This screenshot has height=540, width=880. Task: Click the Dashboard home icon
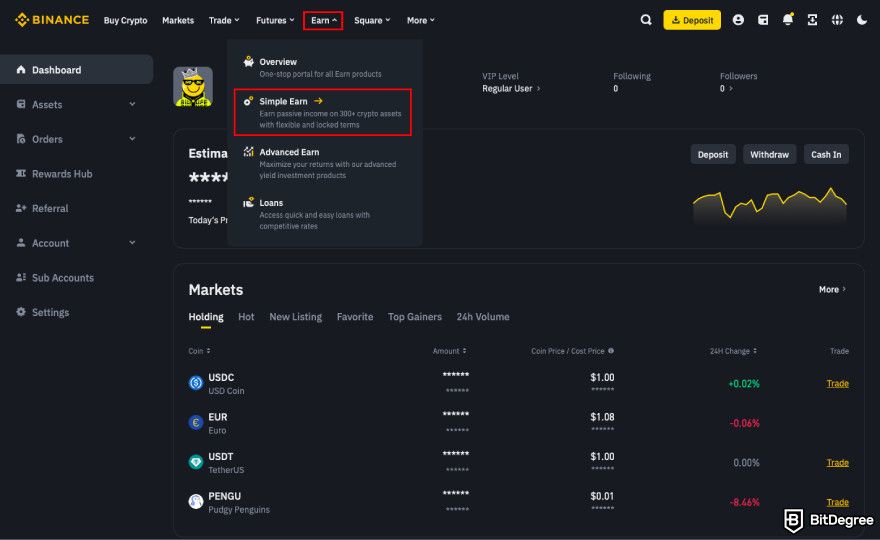tap(21, 70)
